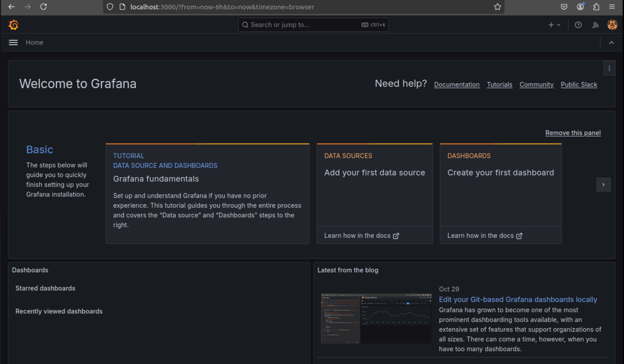Viewport: 624px width, 364px height.
Task: Expand the new item dropdown next to the plus
Action: (x=558, y=25)
